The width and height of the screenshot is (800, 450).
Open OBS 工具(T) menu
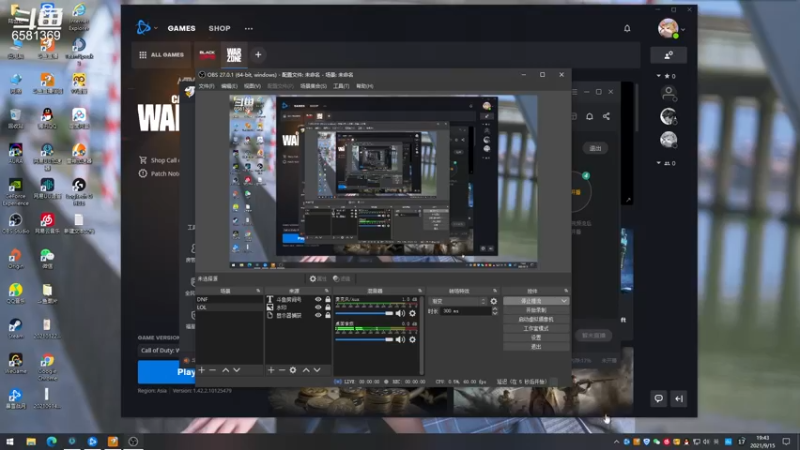pos(341,86)
